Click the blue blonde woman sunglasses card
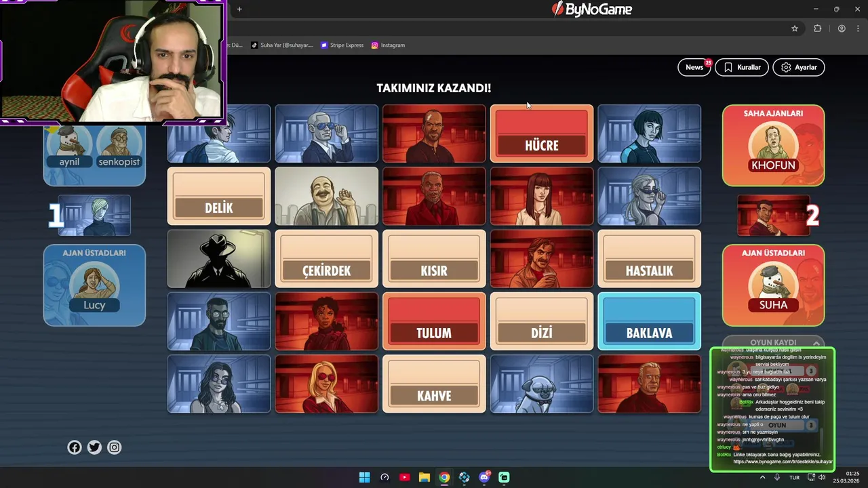This screenshot has width=868, height=488. (x=649, y=196)
